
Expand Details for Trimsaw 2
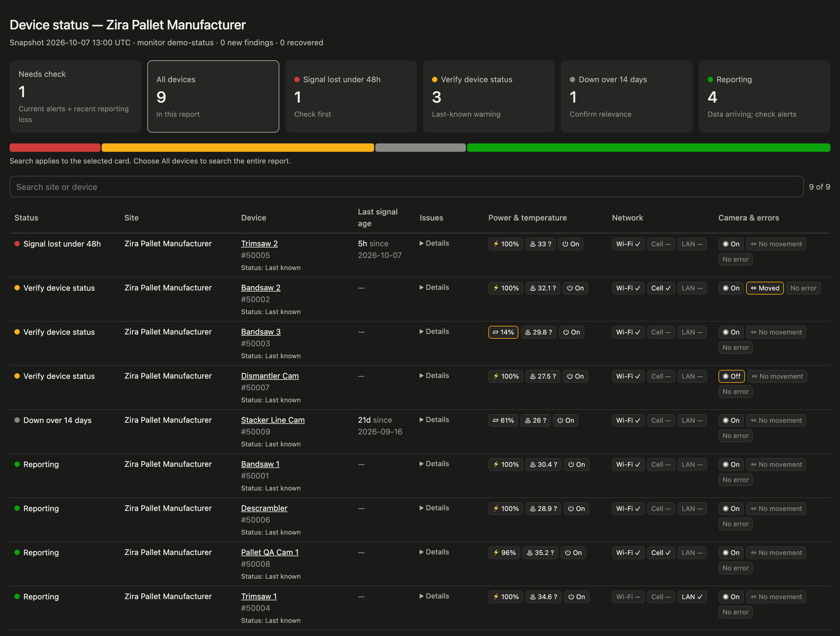point(434,243)
